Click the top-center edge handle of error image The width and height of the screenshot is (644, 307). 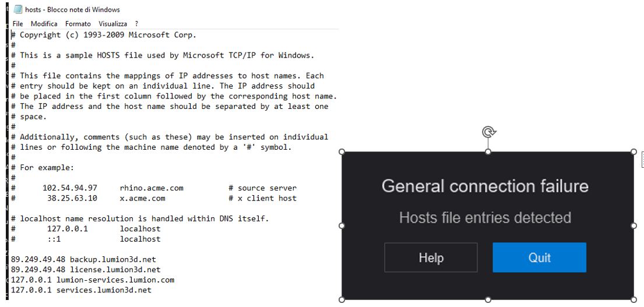tap(488, 151)
